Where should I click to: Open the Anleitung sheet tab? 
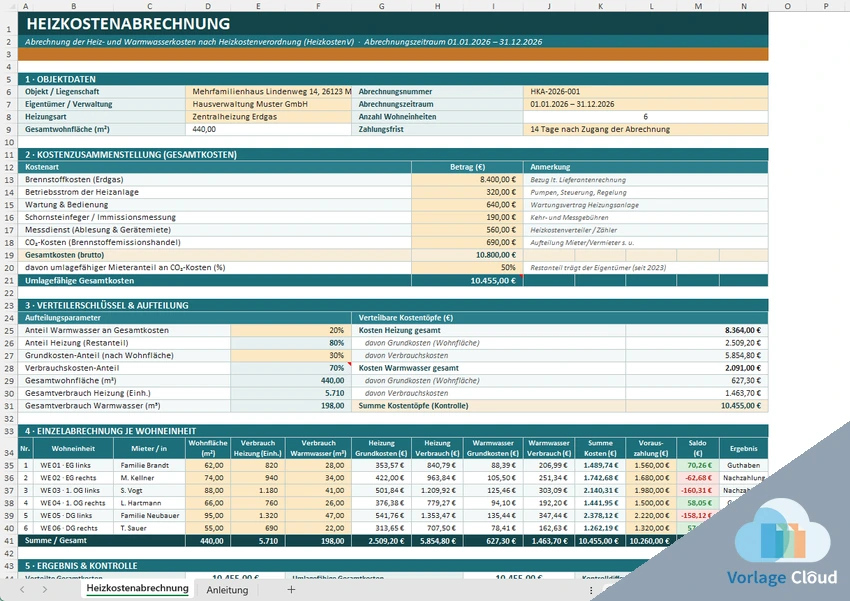tap(227, 590)
